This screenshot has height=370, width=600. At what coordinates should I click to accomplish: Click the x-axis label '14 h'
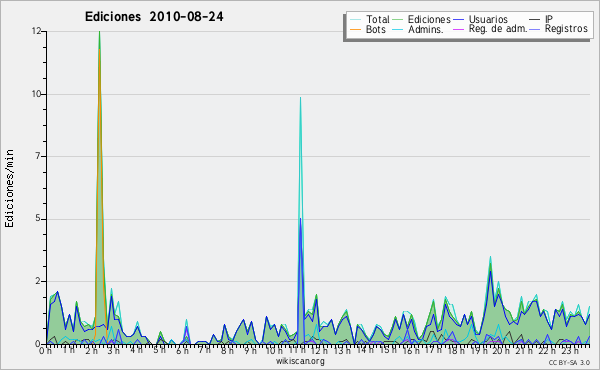click(365, 350)
